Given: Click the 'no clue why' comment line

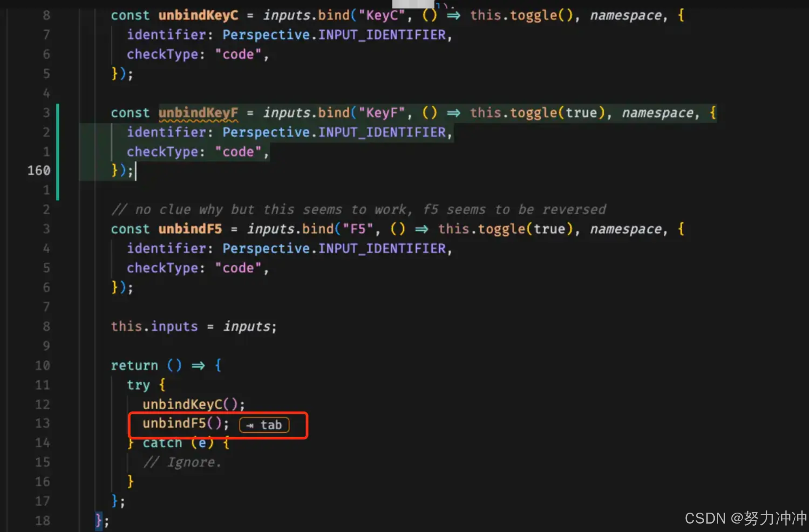Looking at the screenshot, I should coord(358,210).
